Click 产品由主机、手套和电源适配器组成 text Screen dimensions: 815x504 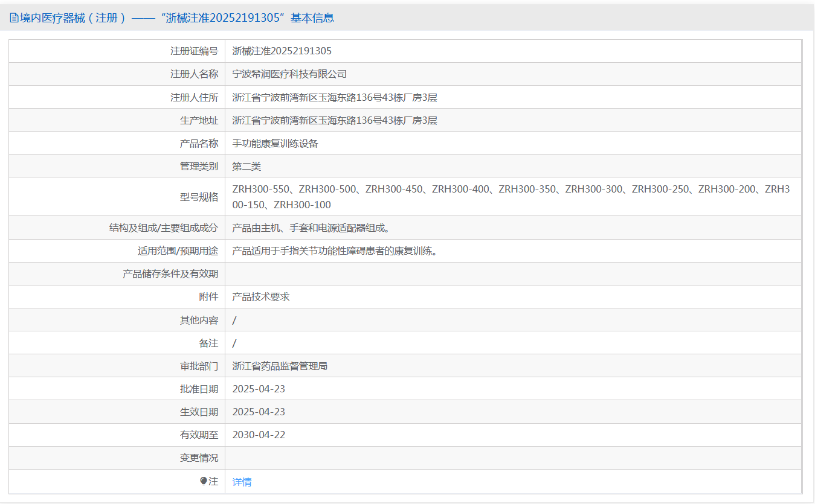pyautogui.click(x=311, y=228)
